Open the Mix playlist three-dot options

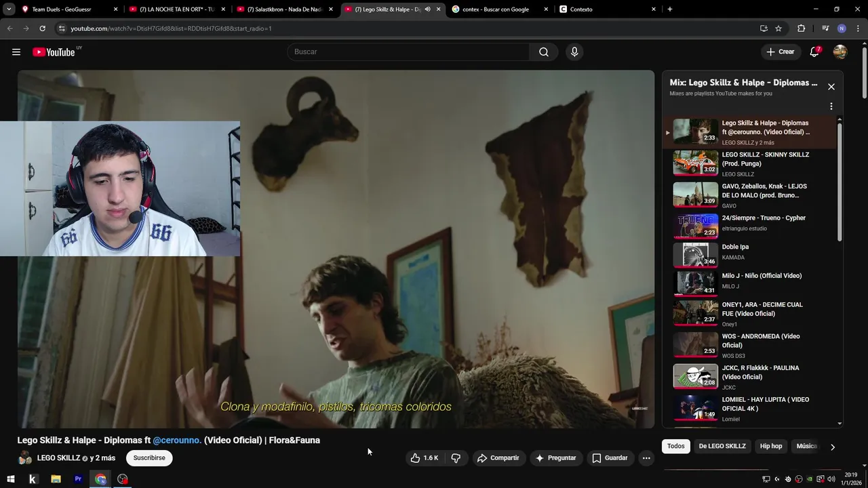pos(831,106)
